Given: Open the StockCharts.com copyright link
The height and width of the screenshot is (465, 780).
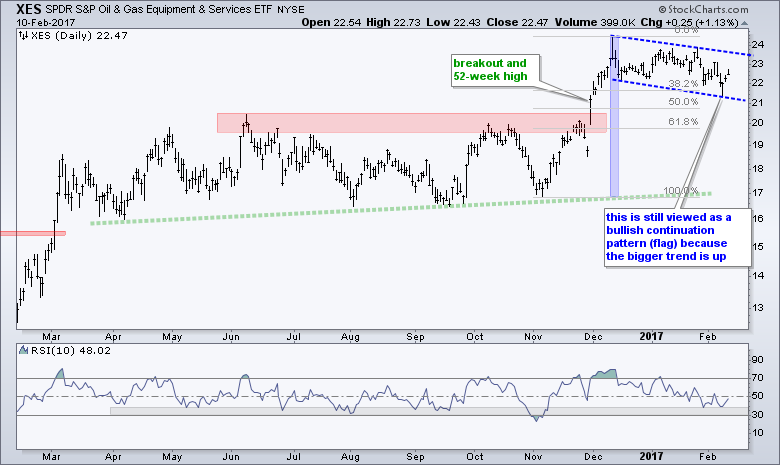Looking at the screenshot, I should (x=703, y=9).
